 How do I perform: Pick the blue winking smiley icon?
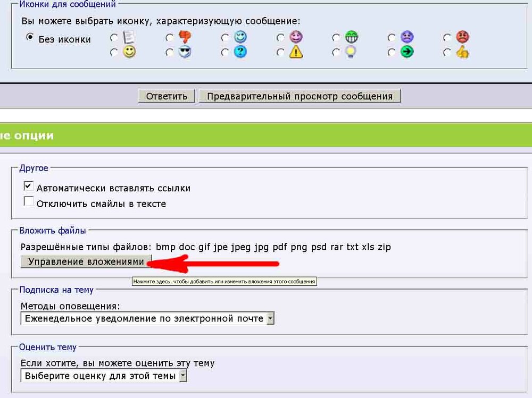240,37
